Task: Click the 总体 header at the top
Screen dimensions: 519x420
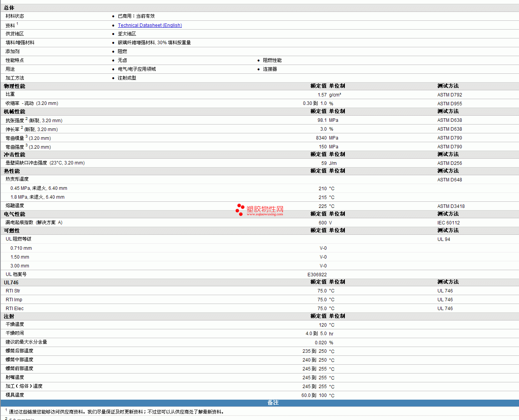Action: click(9, 8)
